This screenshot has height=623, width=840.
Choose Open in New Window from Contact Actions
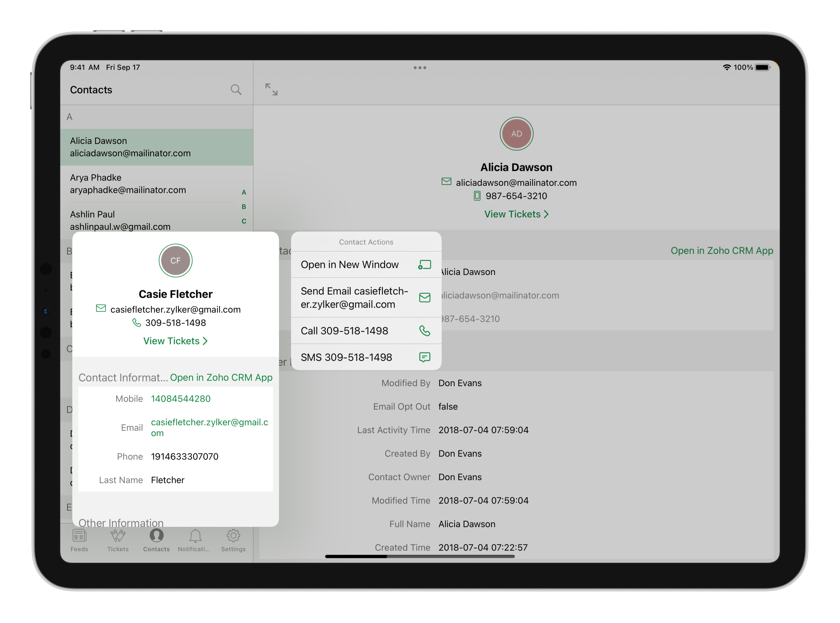coord(349,265)
